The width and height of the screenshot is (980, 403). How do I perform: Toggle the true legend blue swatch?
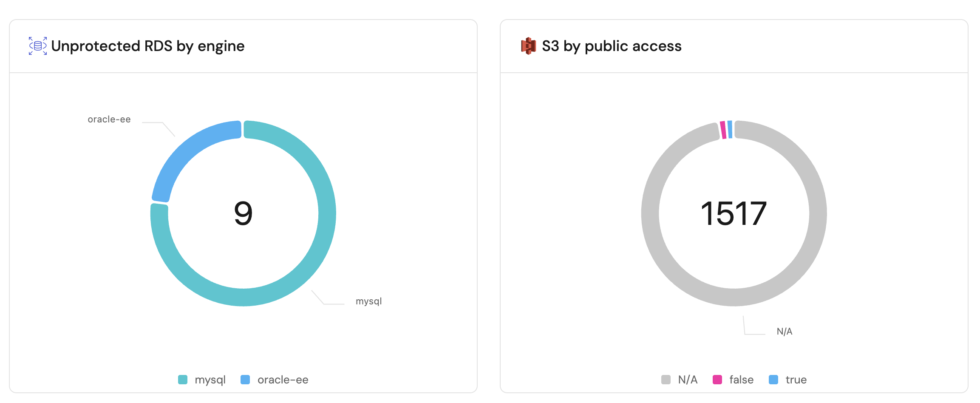[x=773, y=380]
